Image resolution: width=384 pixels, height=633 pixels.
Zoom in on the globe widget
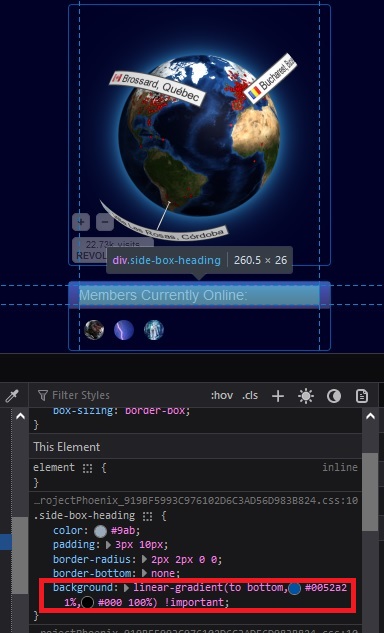(x=81, y=222)
